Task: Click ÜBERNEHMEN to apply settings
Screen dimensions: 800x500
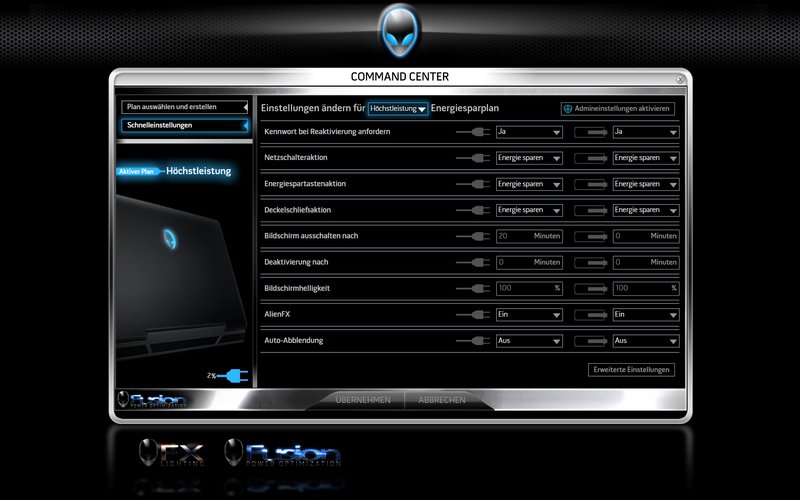Action: [363, 400]
